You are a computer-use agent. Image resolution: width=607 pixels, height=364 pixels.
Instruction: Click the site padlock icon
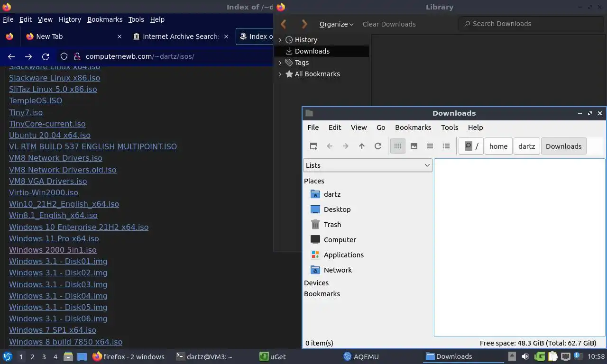pos(77,56)
